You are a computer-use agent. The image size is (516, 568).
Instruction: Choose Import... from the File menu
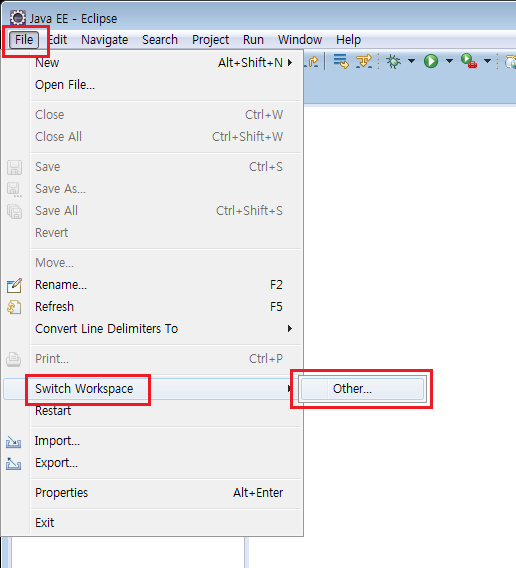(x=167, y=441)
